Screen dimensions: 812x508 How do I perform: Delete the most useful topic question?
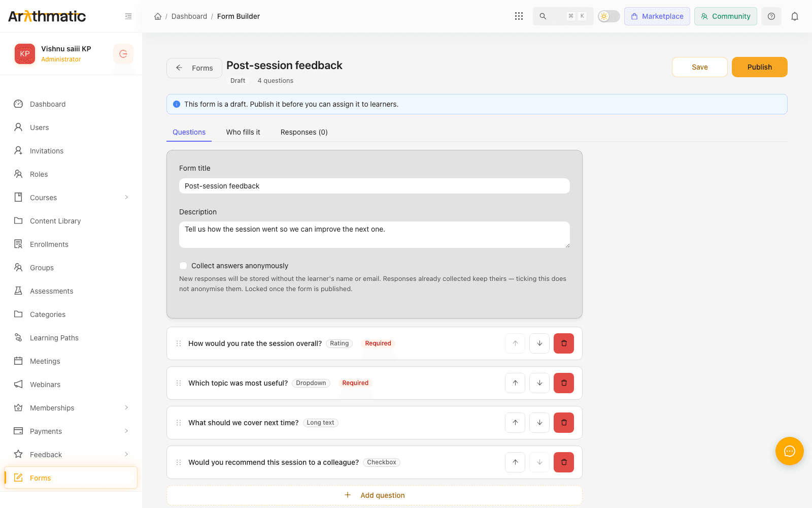[x=564, y=383]
